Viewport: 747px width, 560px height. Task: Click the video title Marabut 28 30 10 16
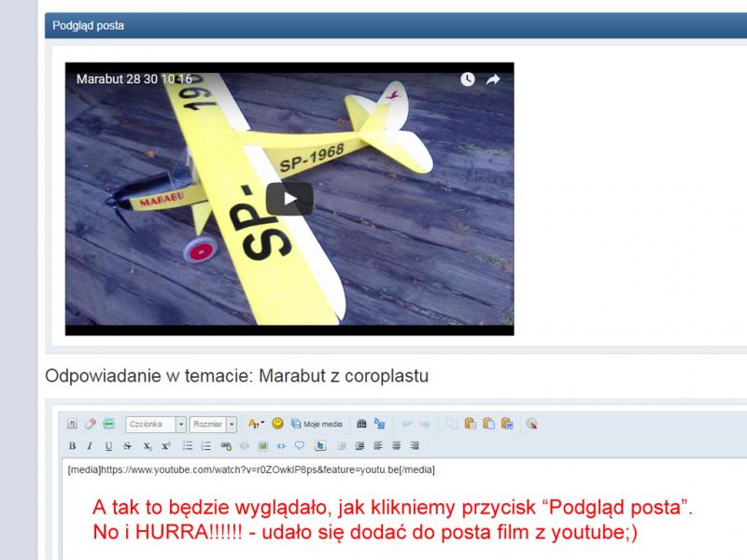[x=134, y=79]
